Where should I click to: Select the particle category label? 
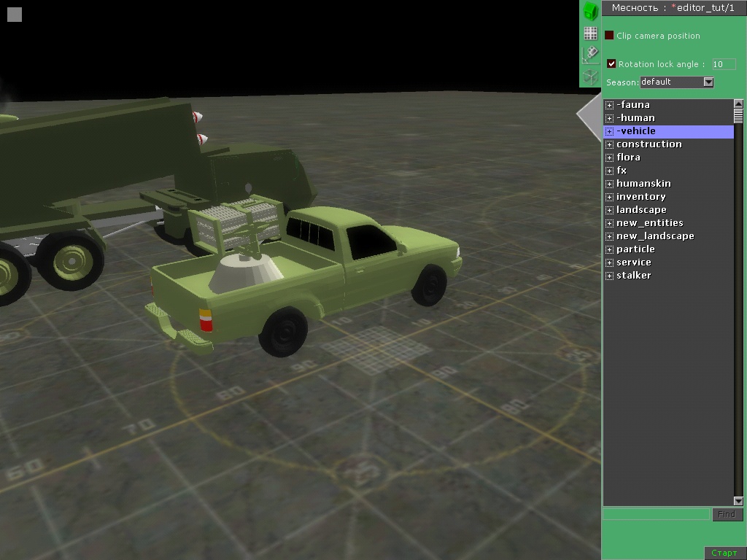635,249
